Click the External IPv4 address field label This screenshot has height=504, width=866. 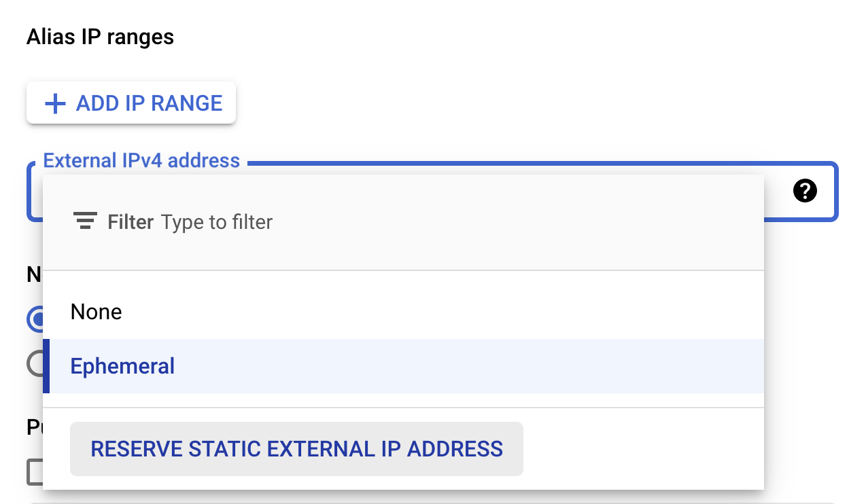(141, 161)
